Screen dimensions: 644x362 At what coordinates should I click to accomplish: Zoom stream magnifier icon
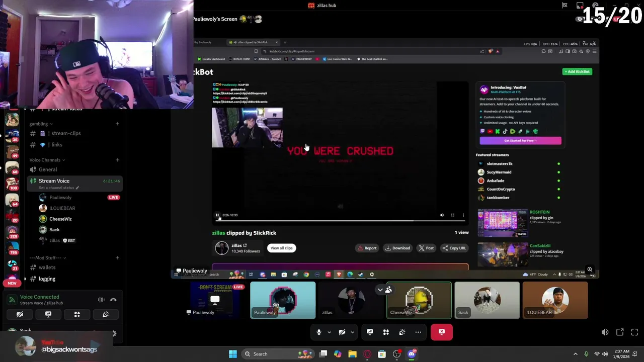(x=590, y=270)
